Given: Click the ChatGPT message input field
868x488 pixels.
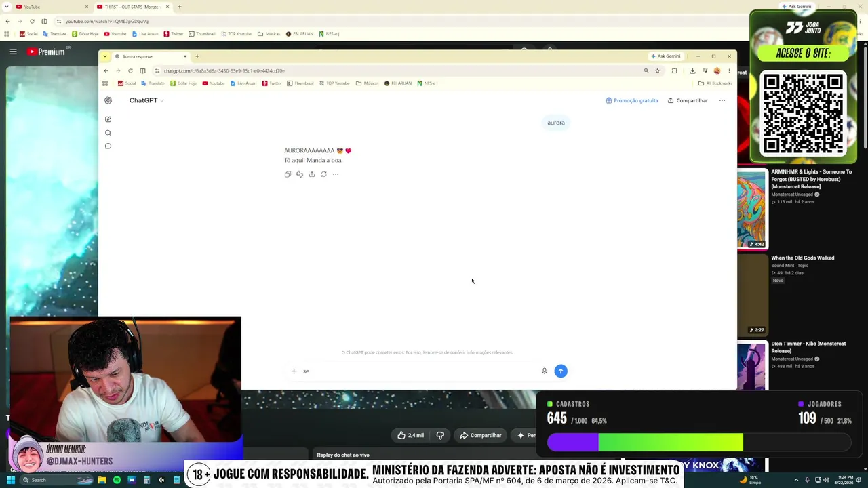Looking at the screenshot, I should [420, 371].
